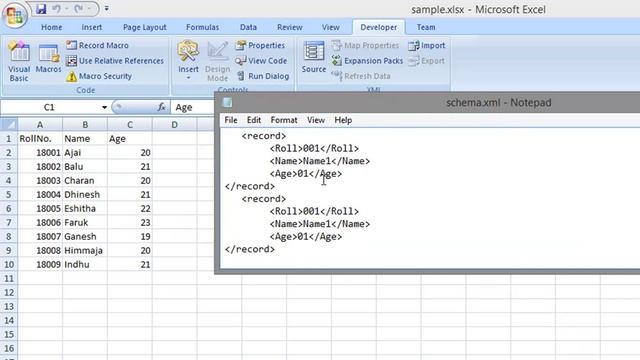
Task: Open the Review tab
Action: 289,27
